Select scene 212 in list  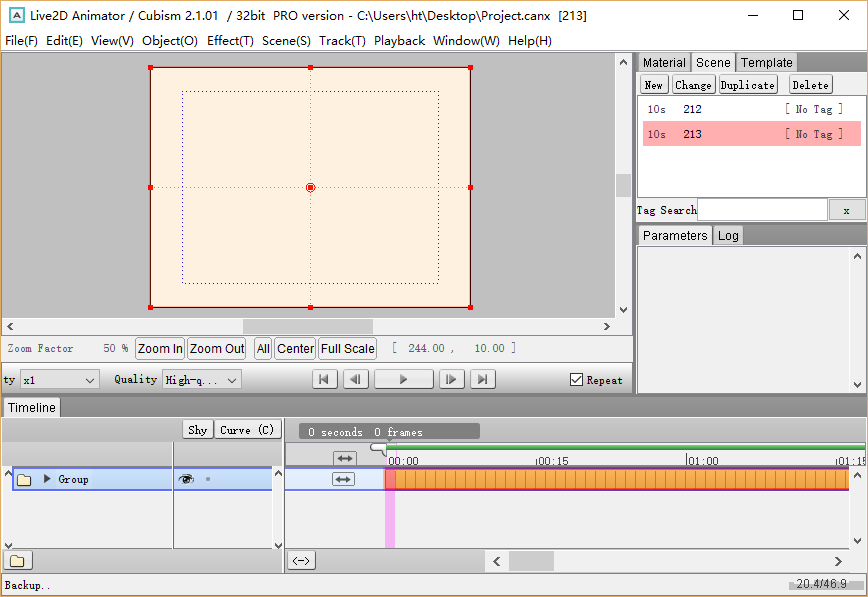(752, 109)
